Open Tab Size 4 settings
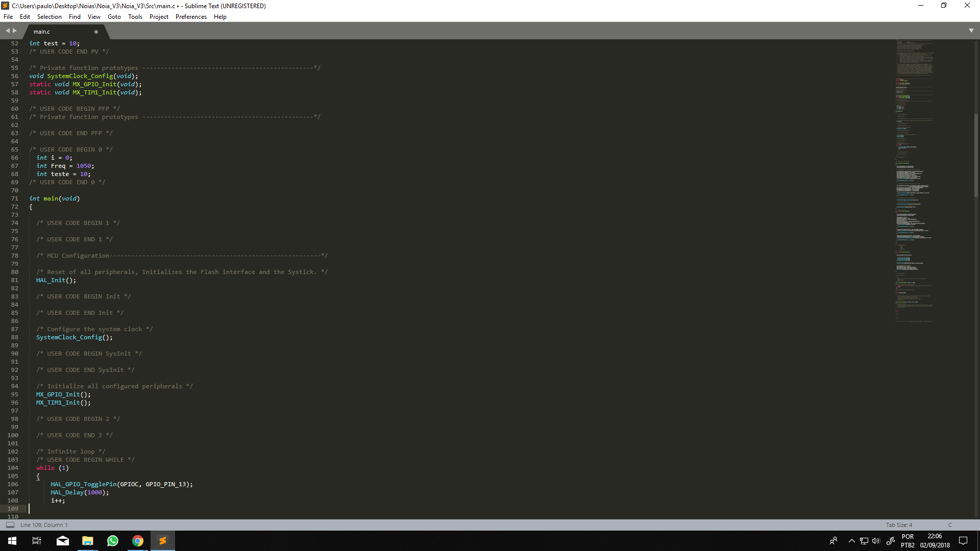980x551 pixels. tap(898, 525)
